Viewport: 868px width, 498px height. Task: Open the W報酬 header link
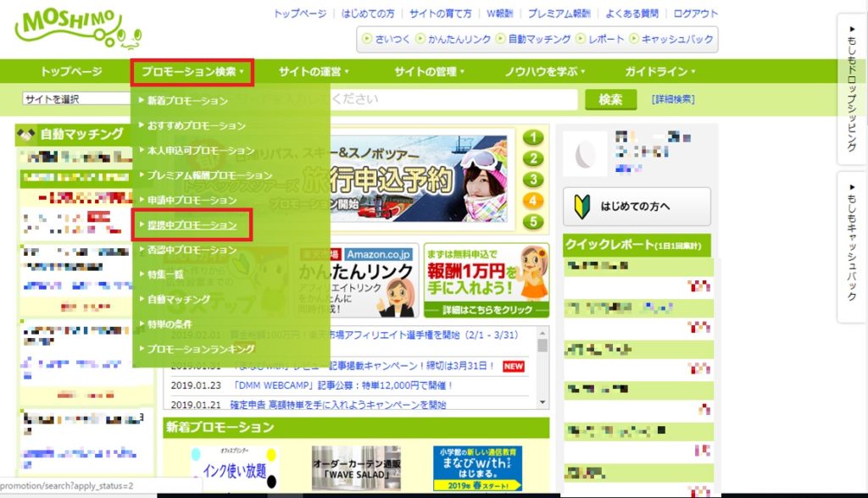click(499, 14)
